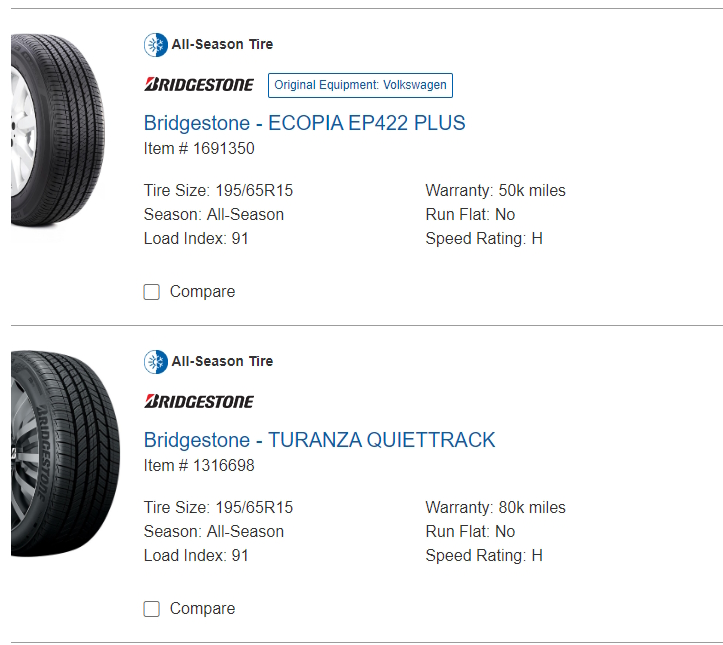Click the Compare label for ECOPIA tire
Screen dimensions: 723x645
tap(202, 292)
